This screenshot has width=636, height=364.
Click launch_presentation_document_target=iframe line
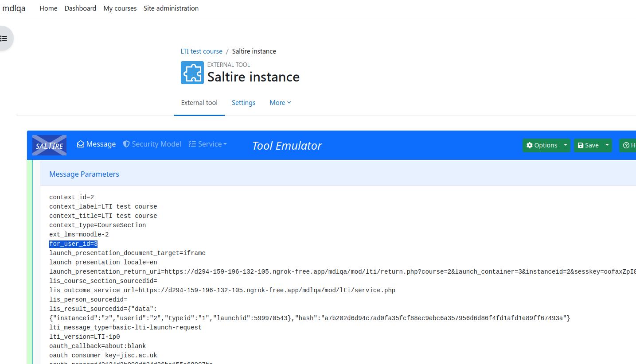127,253
